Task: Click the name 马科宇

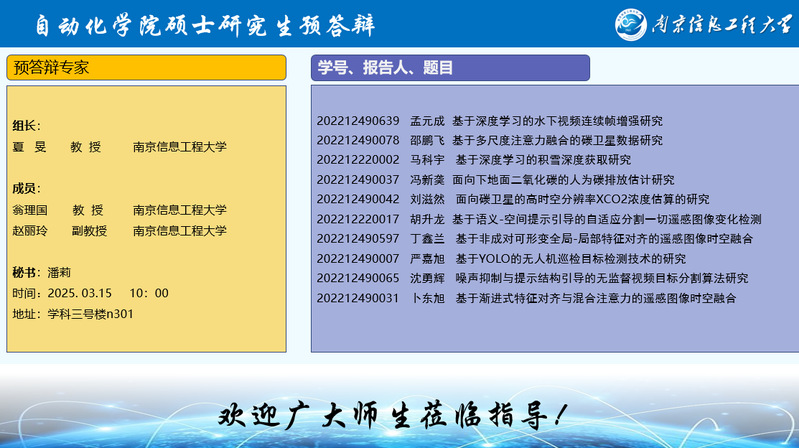Action: 427,160
